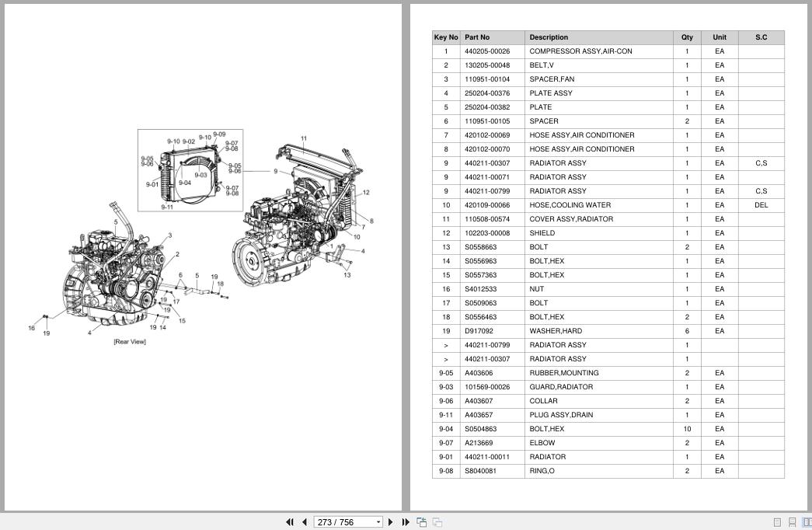
Task: Click the previous view icon
Action: [x=421, y=522]
